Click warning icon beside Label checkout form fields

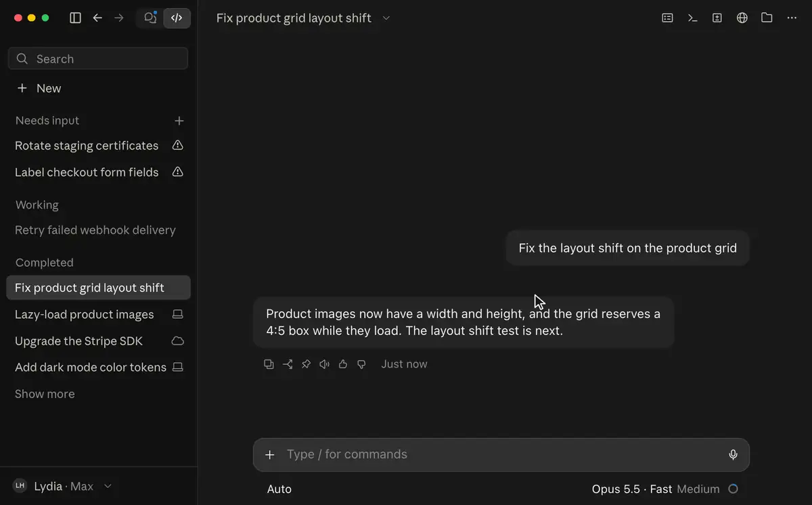pos(177,173)
